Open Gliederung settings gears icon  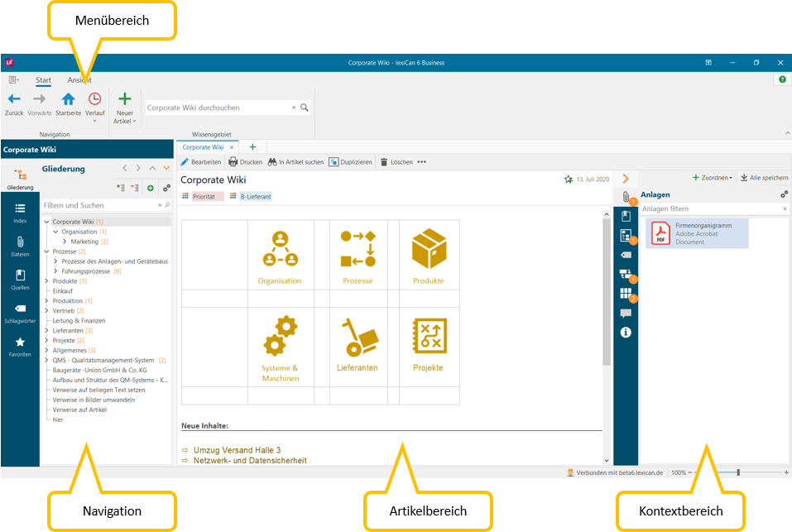point(166,188)
